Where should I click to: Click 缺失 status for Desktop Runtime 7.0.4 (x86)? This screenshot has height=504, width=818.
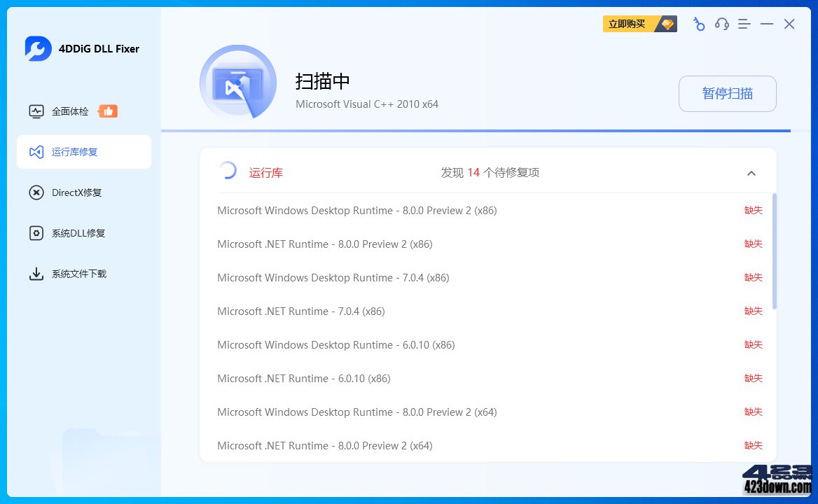pyautogui.click(x=754, y=277)
